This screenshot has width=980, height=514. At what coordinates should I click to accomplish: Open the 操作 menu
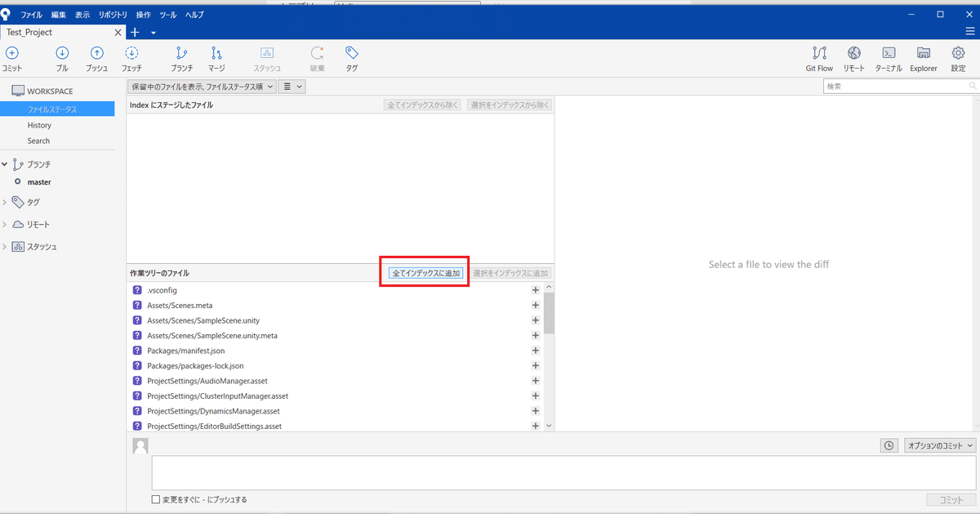click(144, 15)
